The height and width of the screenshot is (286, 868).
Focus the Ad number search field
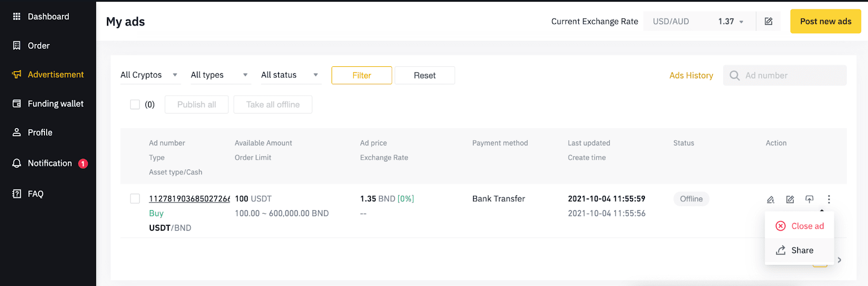[x=785, y=75]
